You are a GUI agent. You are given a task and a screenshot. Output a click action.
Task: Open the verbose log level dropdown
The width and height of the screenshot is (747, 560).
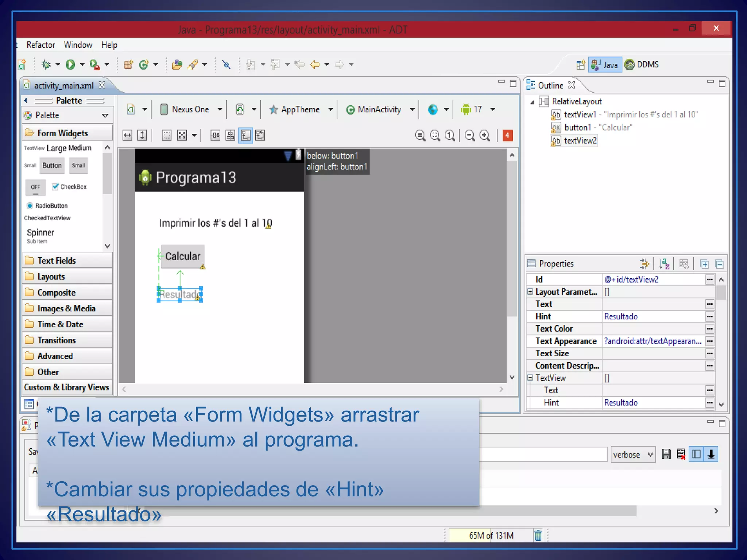(x=633, y=455)
